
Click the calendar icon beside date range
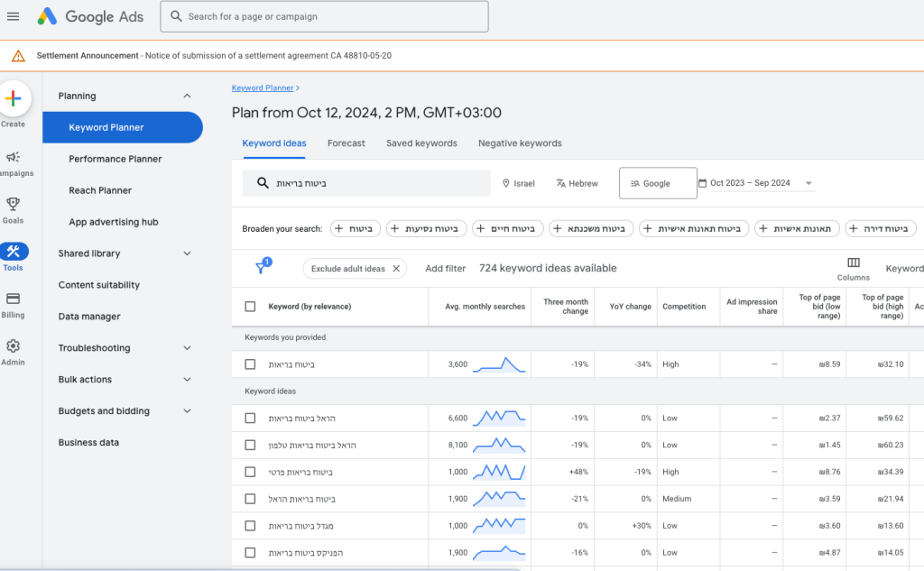(x=702, y=183)
